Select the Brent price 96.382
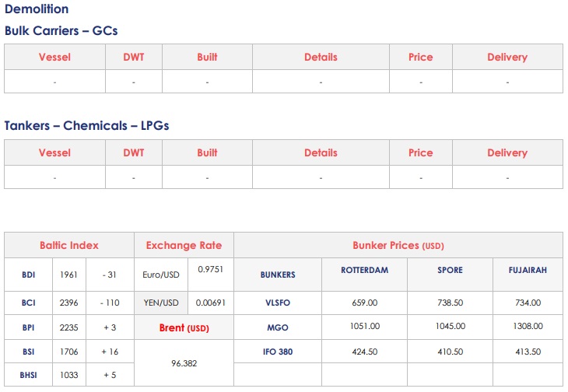 tap(184, 362)
